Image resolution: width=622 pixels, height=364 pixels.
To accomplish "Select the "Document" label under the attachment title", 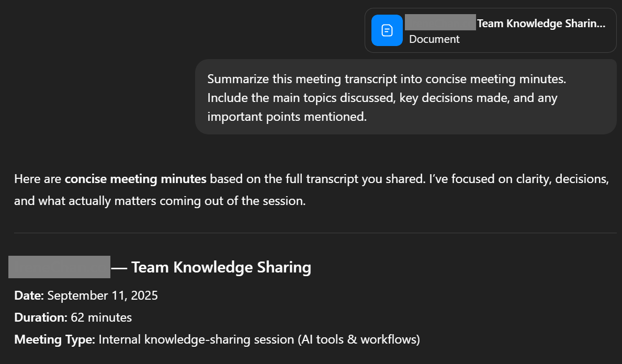I will coord(435,39).
